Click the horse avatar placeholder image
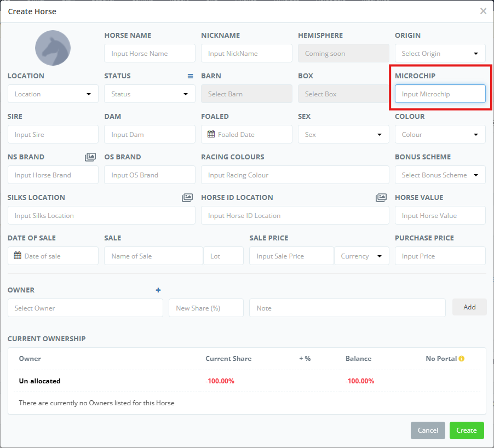The image size is (494, 448). (53, 48)
